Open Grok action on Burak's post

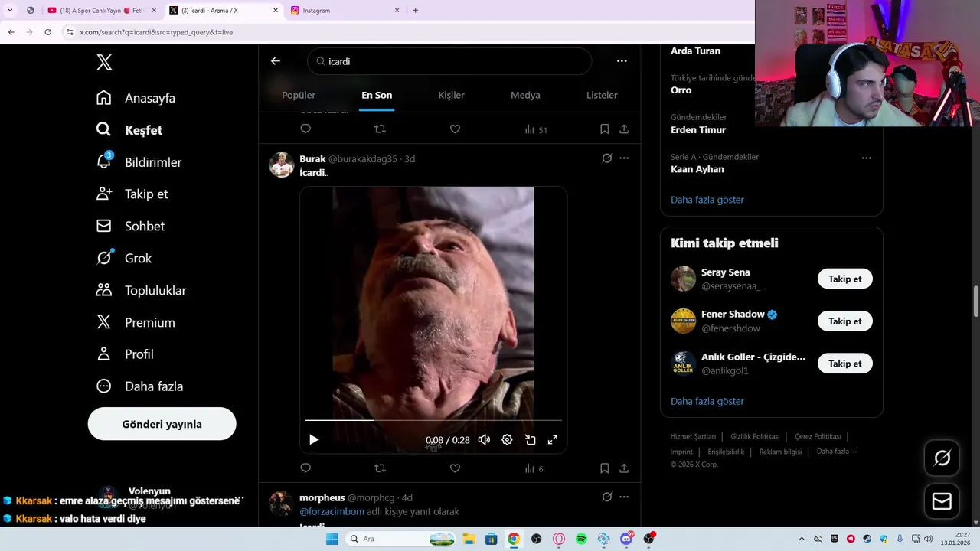click(606, 158)
